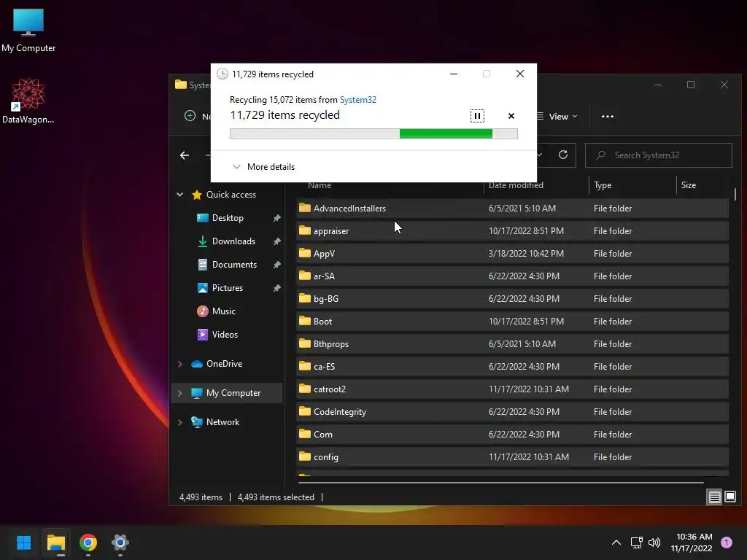Select the config folder row
Viewport: 747px width, 560px height.
[x=512, y=457]
